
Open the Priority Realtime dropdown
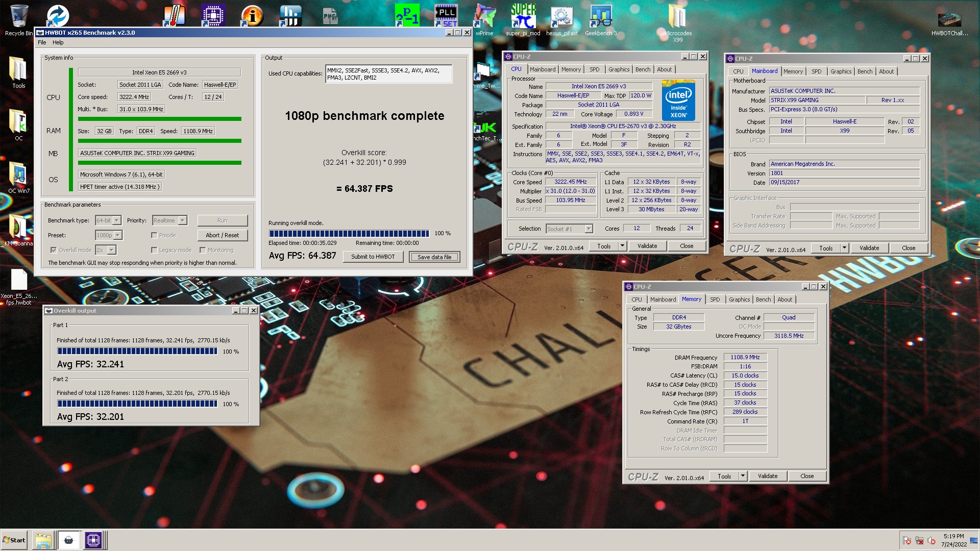pos(183,220)
